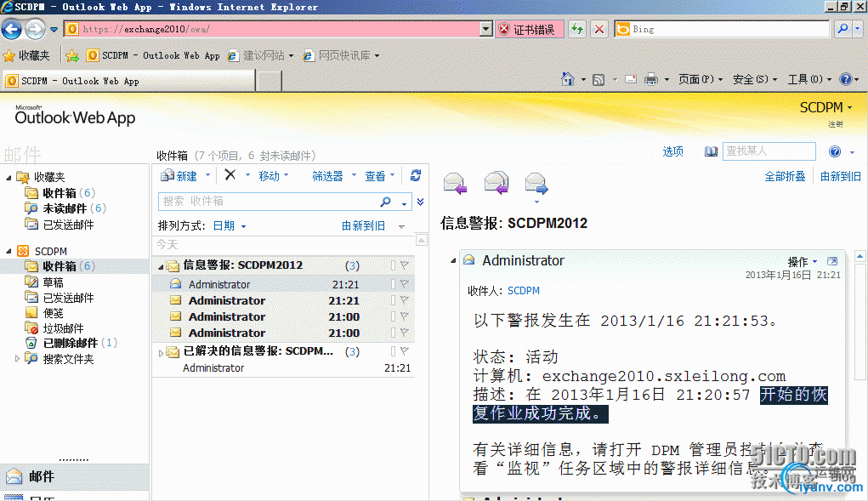Viewport: 868px width, 501px height.
Task: Expand the 已解决的信息警报 conversation
Action: 161,353
